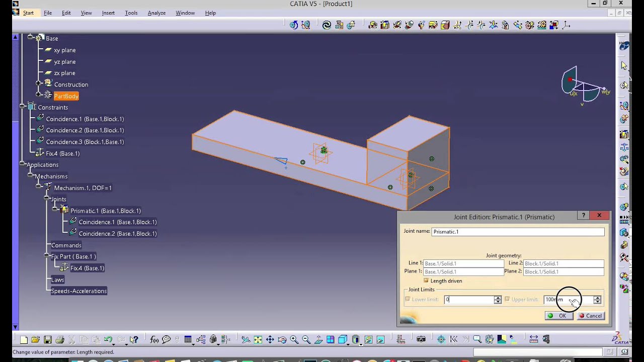The image size is (644, 362).
Task: Select Coincidence.3 (Block.1,Base.1) constraint
Action: (85, 142)
